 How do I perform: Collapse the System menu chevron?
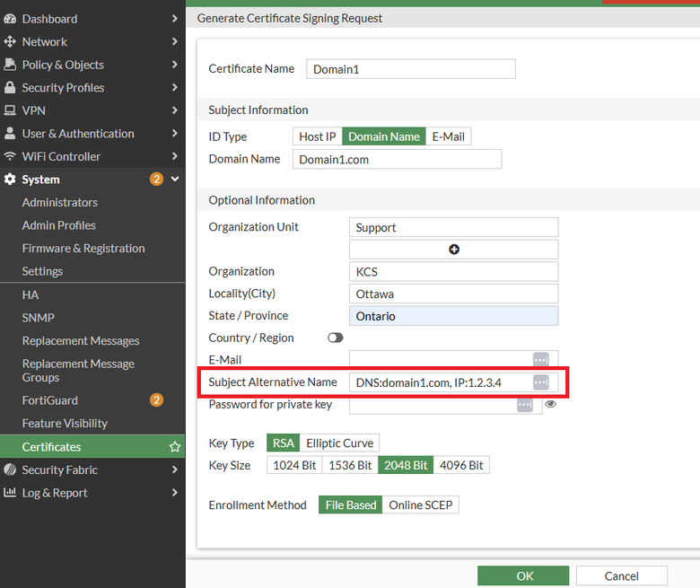pos(175,179)
